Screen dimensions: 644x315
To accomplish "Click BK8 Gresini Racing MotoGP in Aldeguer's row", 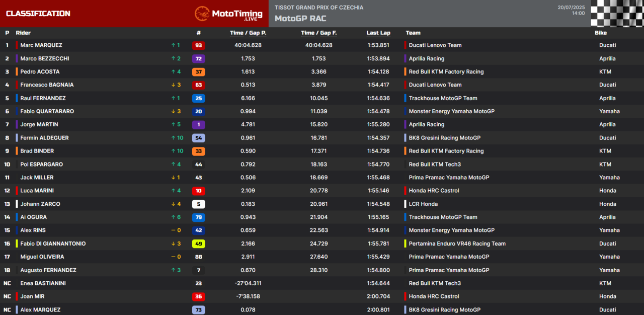I will tap(445, 138).
